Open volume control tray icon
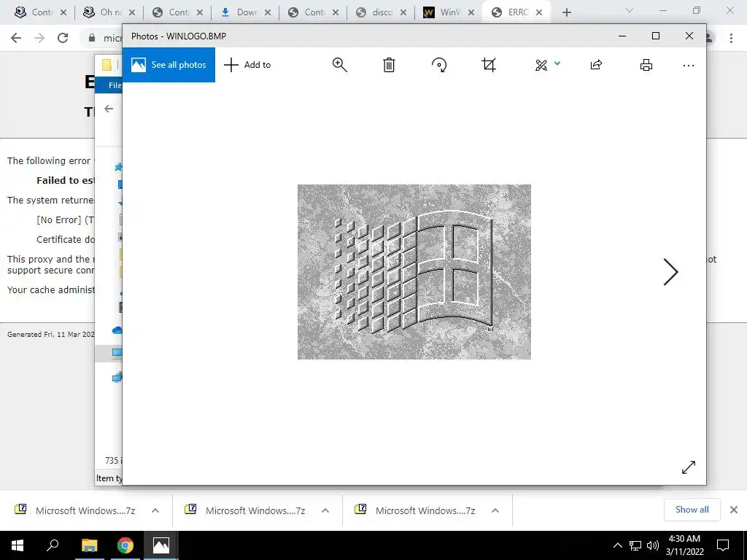Viewport: 747px width, 560px height. pyautogui.click(x=653, y=545)
